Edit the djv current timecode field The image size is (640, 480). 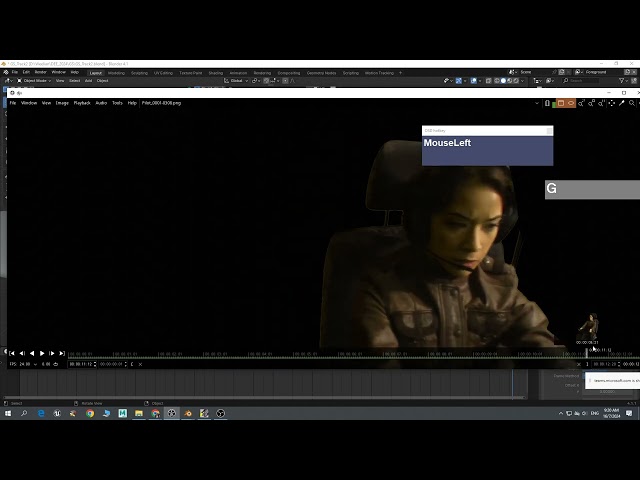(80, 364)
